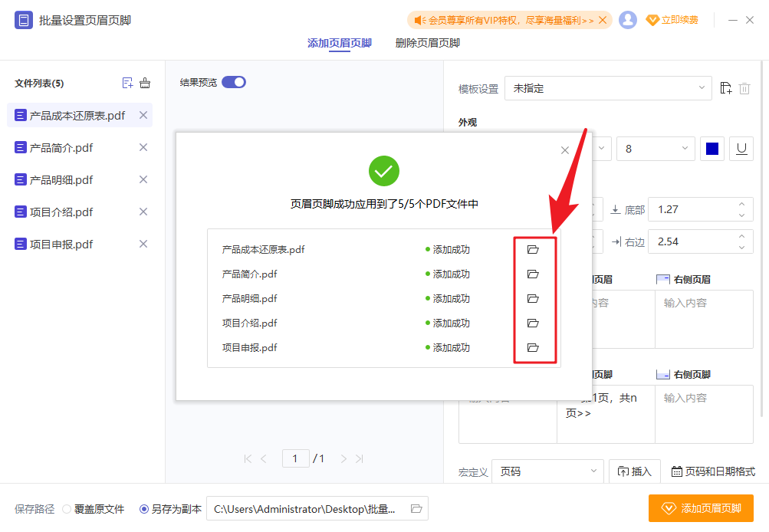Disable the 结果预览 preview switch
The height and width of the screenshot is (532, 769).
(234, 81)
